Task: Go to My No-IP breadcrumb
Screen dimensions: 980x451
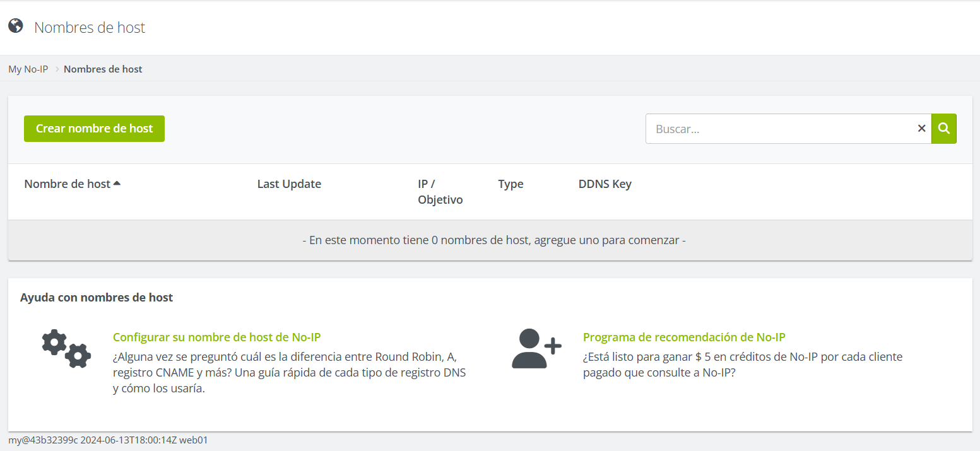Action: (x=28, y=69)
